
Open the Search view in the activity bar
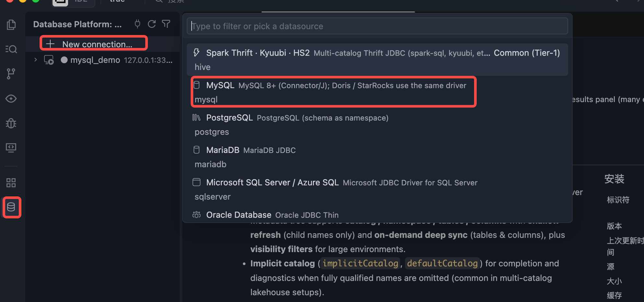pyautogui.click(x=11, y=49)
